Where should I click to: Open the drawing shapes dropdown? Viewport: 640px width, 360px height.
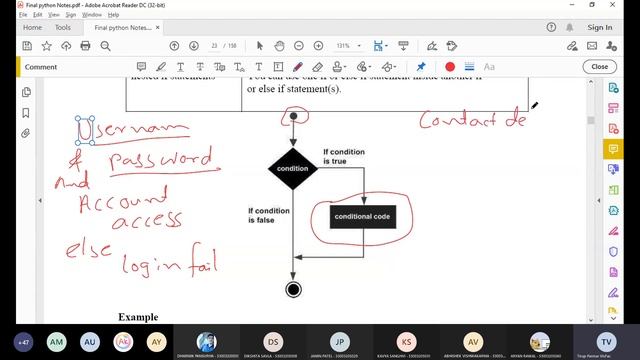pos(389,67)
